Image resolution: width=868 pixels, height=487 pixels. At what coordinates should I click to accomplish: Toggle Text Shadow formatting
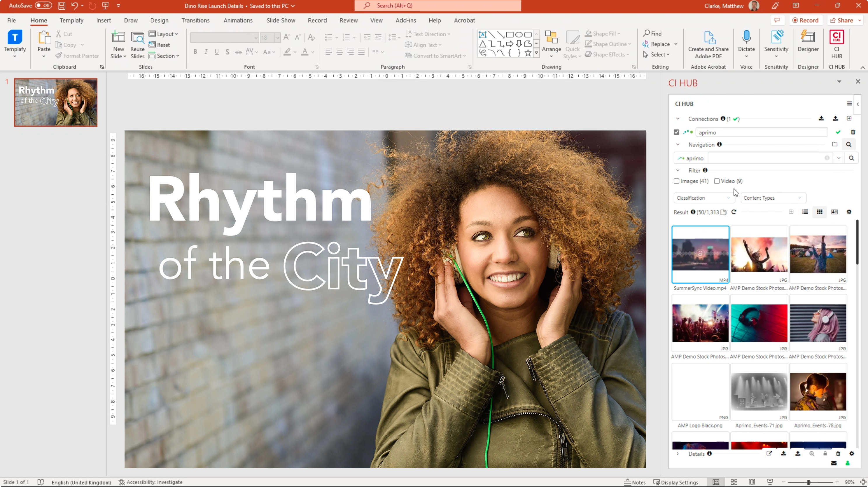[x=228, y=52]
